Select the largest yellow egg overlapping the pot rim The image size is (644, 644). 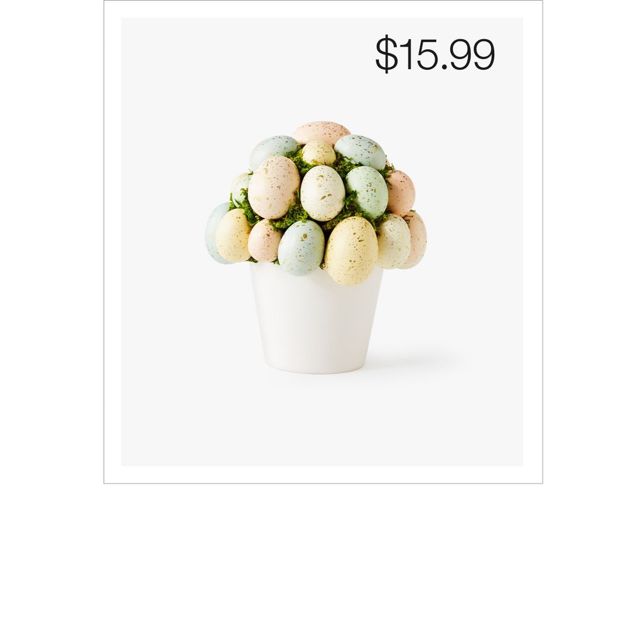point(351,251)
